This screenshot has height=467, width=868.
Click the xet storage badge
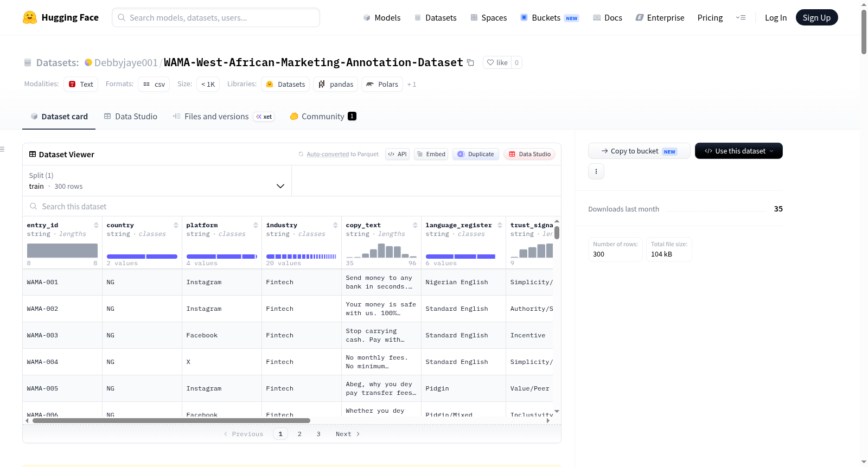(x=264, y=117)
